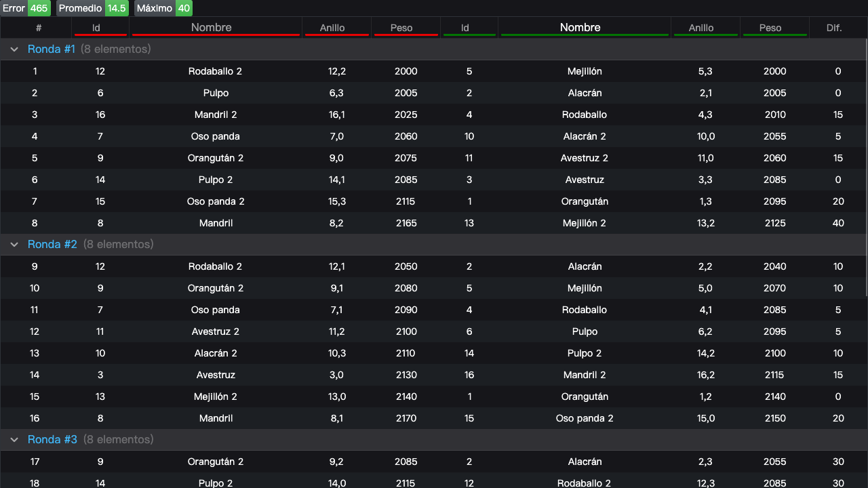Click the Error 465 badge
This screenshot has width=868, height=488.
coord(25,8)
